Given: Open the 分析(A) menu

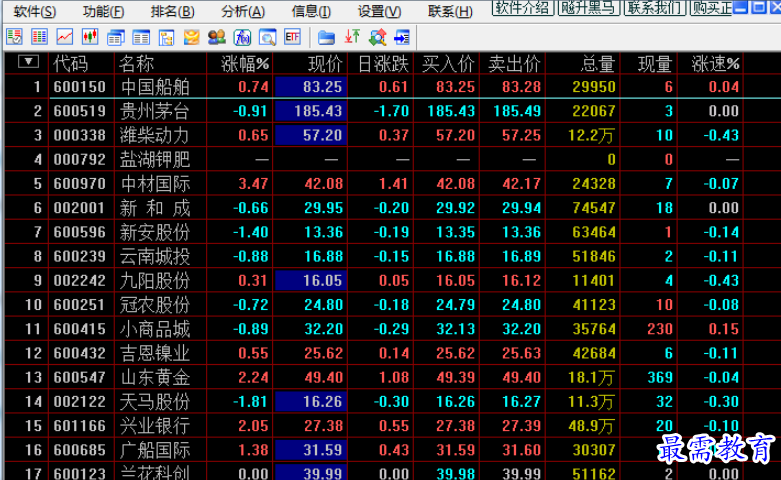Looking at the screenshot, I should click(x=243, y=11).
